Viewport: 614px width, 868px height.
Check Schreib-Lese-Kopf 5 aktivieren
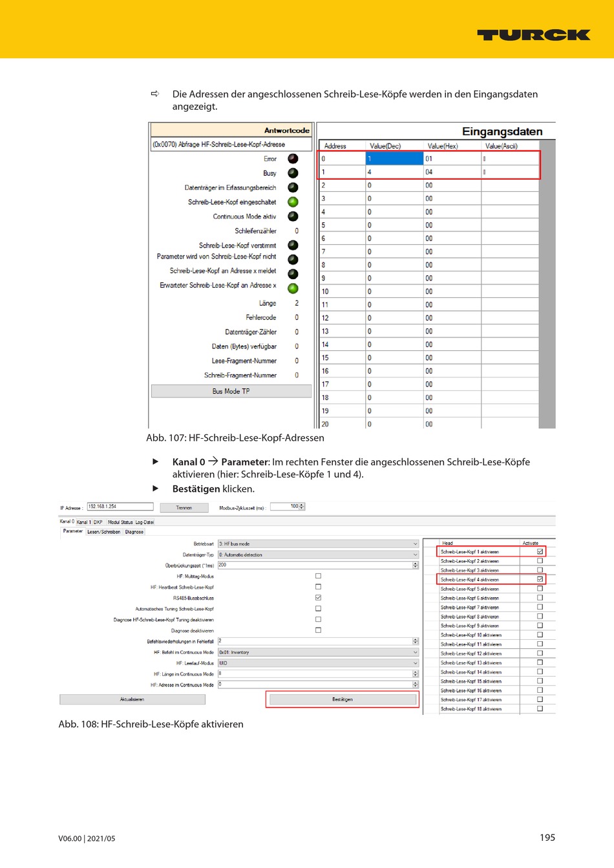[540, 588]
